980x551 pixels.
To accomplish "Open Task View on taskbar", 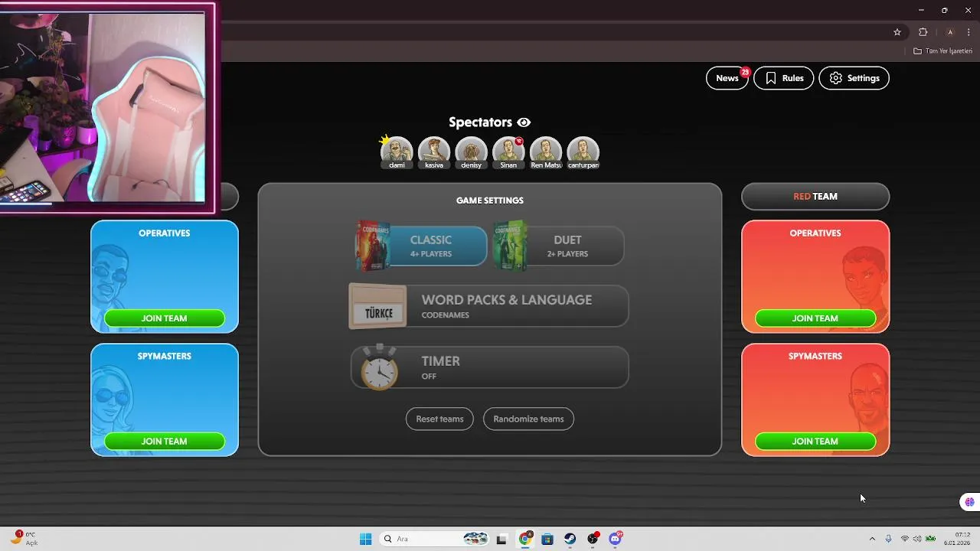I will [501, 539].
